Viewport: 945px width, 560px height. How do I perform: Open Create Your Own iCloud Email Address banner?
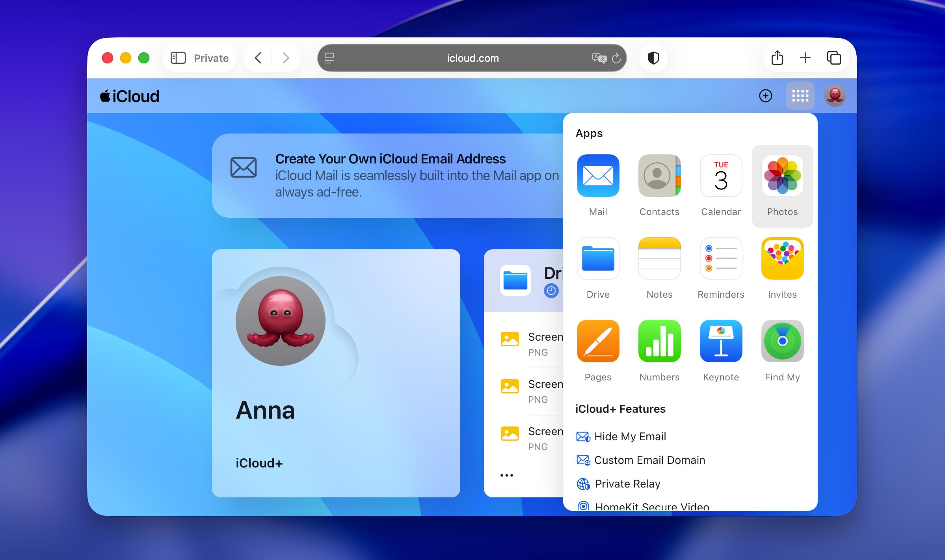[388, 176]
